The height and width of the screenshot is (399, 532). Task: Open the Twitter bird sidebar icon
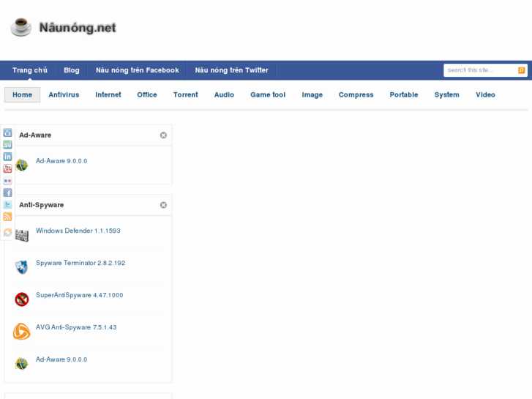(x=7, y=204)
